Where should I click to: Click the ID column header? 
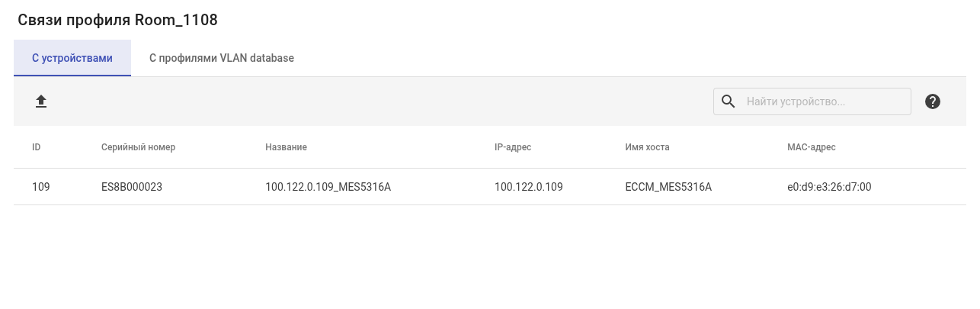pos(37,147)
